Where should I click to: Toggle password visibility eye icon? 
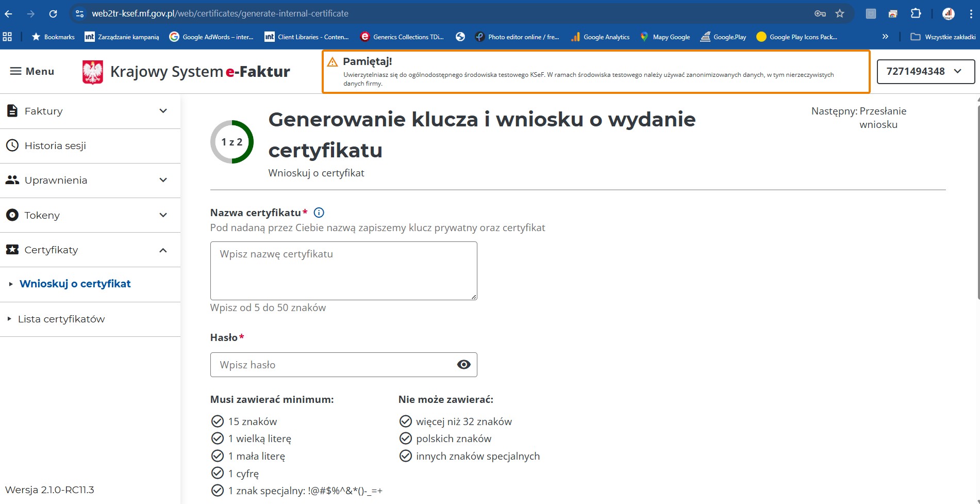463,365
